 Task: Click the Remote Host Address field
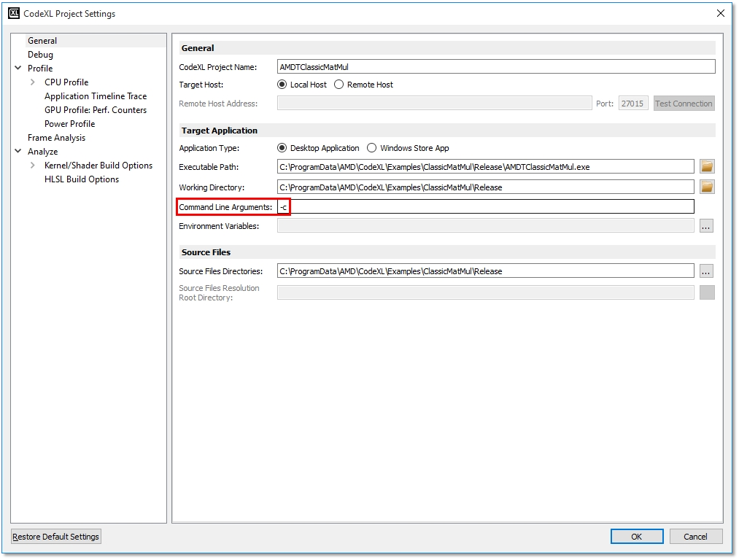point(434,104)
